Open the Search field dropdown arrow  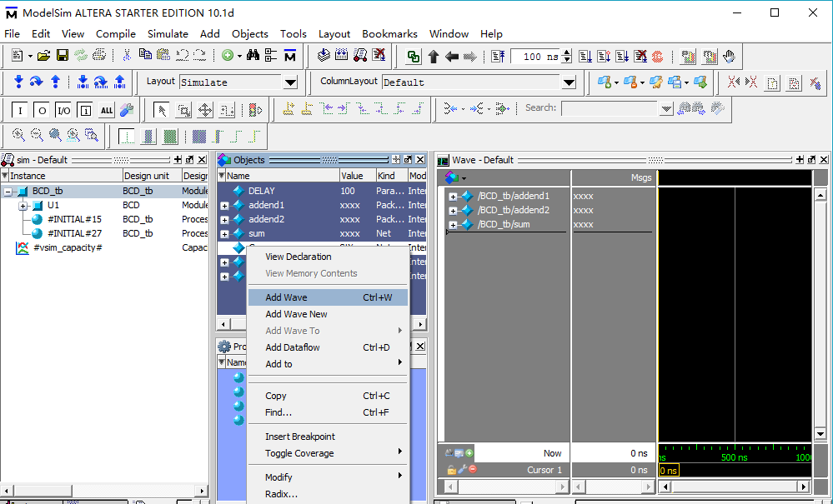[666, 109]
